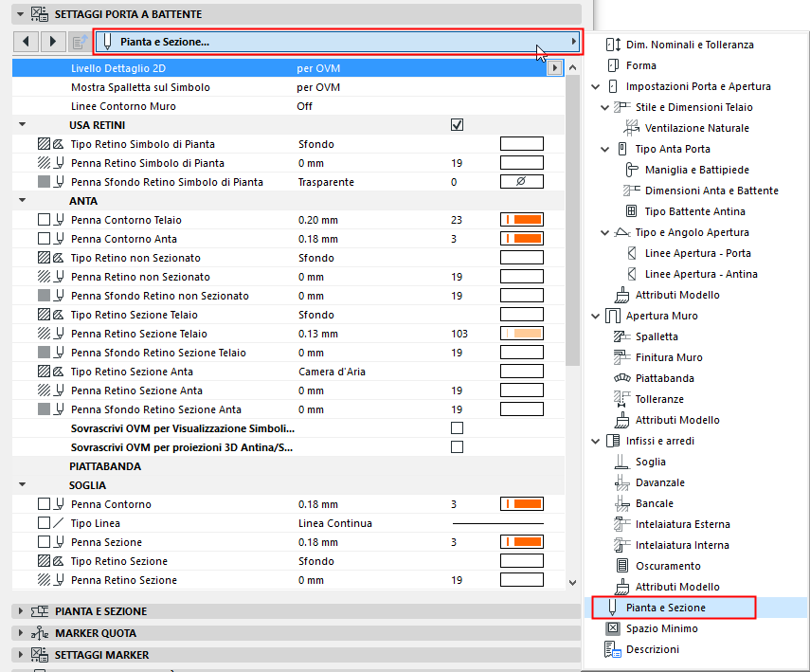Image resolution: width=810 pixels, height=672 pixels.
Task: Open Livello Dettaglio 2D value arrow
Action: [x=555, y=67]
